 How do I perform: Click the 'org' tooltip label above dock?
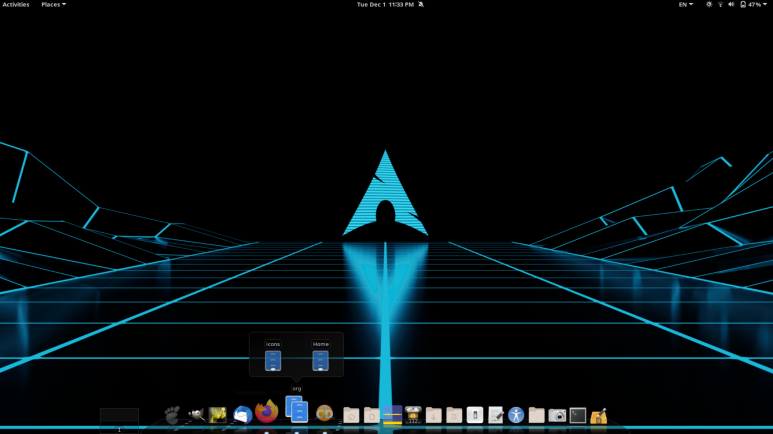(296, 389)
